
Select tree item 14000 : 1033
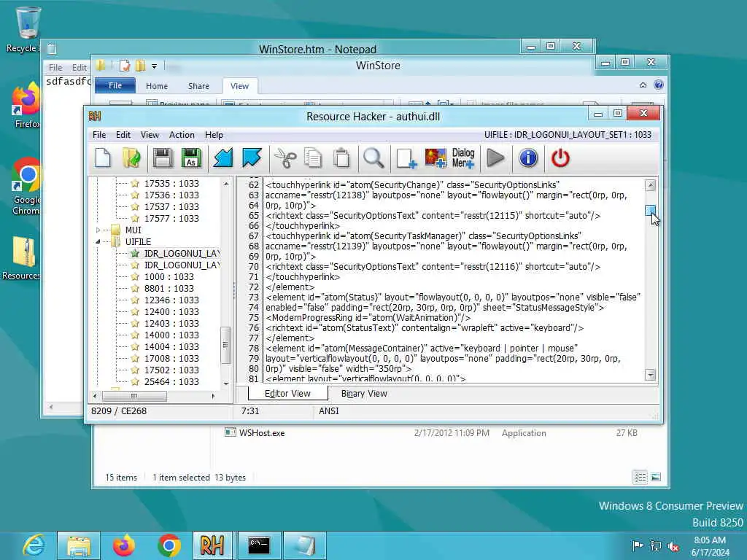171,335
